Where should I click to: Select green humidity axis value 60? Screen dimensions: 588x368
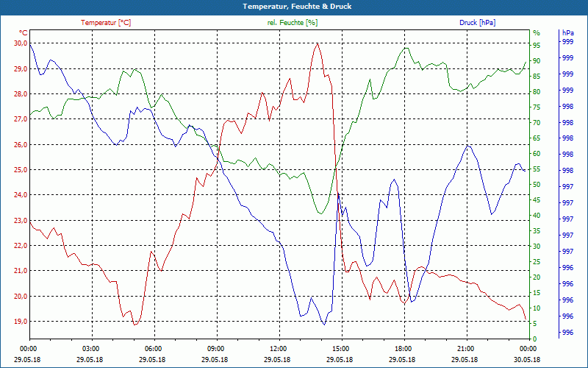click(x=537, y=154)
